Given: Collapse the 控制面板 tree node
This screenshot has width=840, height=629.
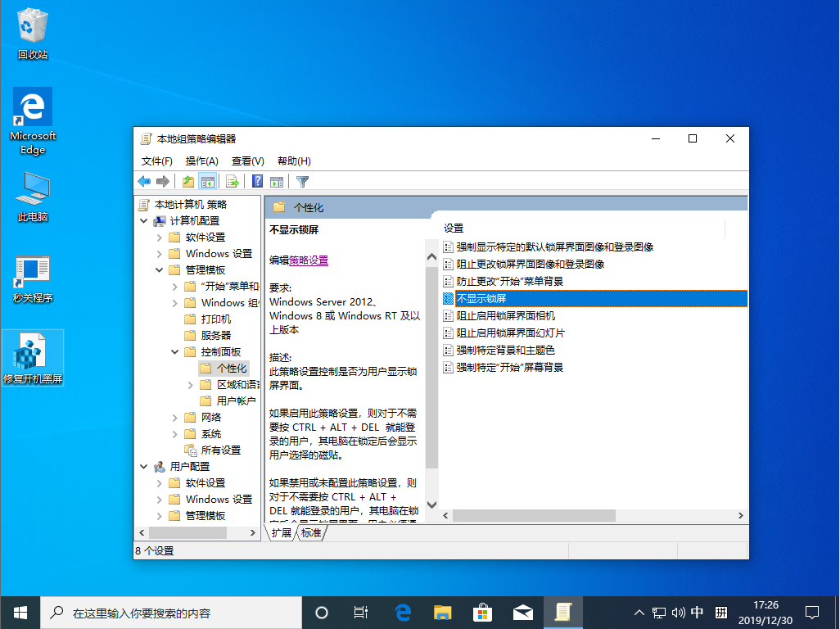Looking at the screenshot, I should click(x=174, y=351).
